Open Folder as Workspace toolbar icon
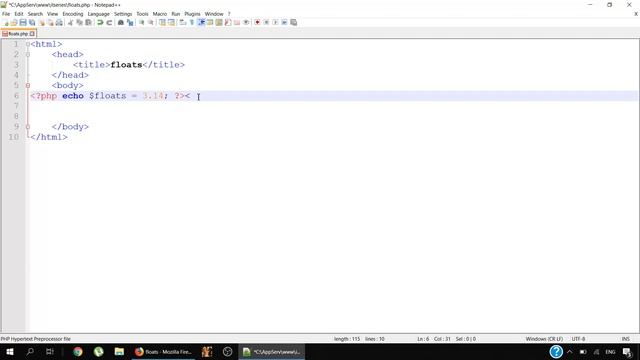The image size is (640, 360). tap(237, 22)
